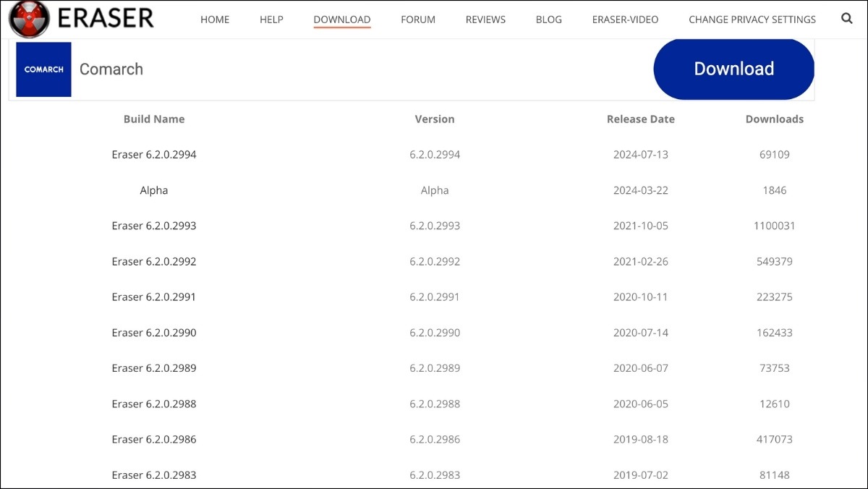Click the download count 417073
Viewport: 868px width, 489px height.
pyautogui.click(x=775, y=439)
